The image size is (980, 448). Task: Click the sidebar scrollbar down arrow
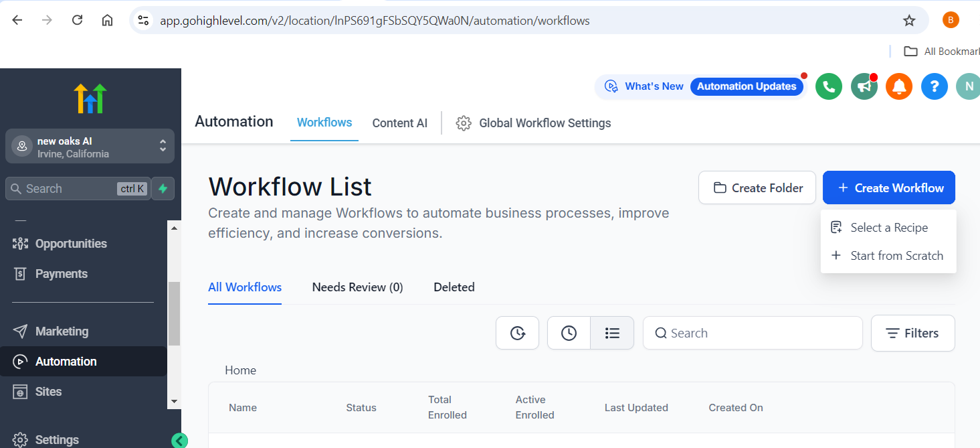pos(175,401)
